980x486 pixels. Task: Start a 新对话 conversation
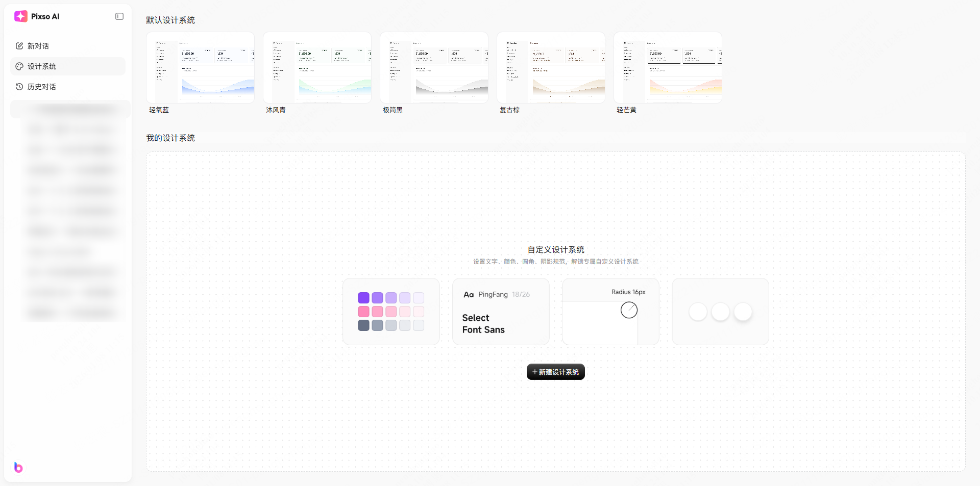click(x=68, y=46)
